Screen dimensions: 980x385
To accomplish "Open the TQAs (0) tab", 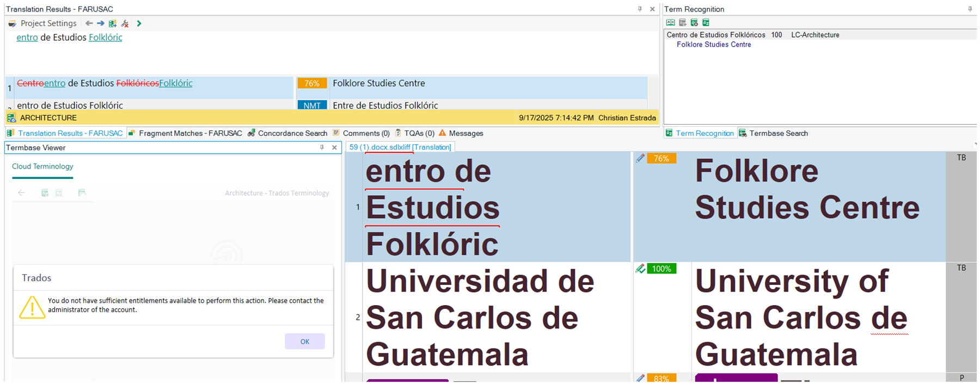I will [x=414, y=133].
